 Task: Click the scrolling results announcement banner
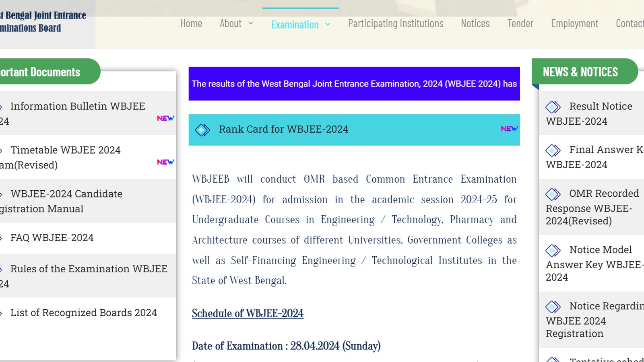click(354, 84)
